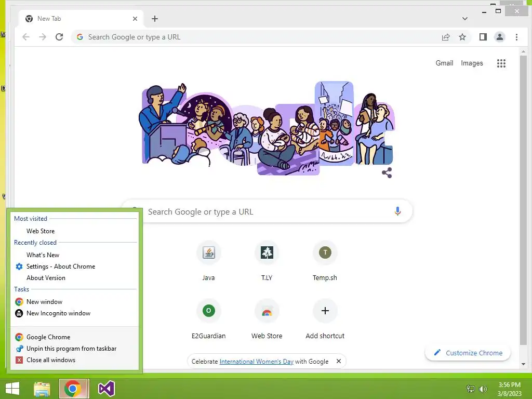Select Web Store under Most visited
532x399 pixels.
75,231
